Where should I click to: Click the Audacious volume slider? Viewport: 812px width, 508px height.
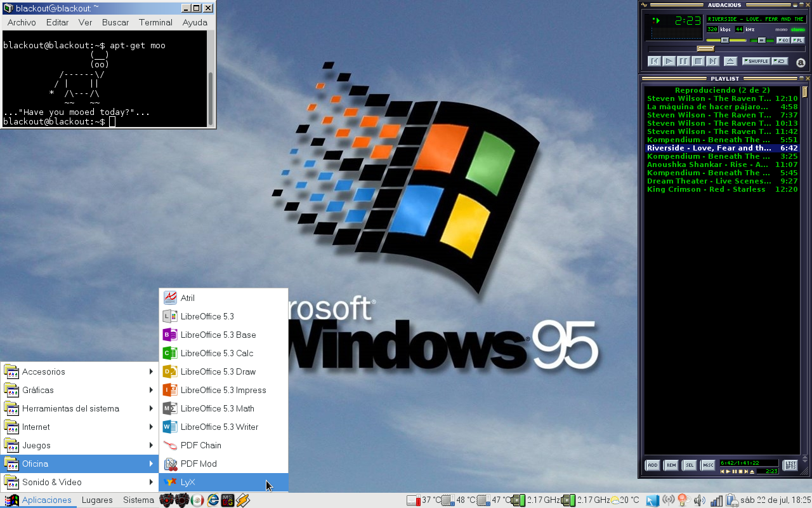point(726,40)
